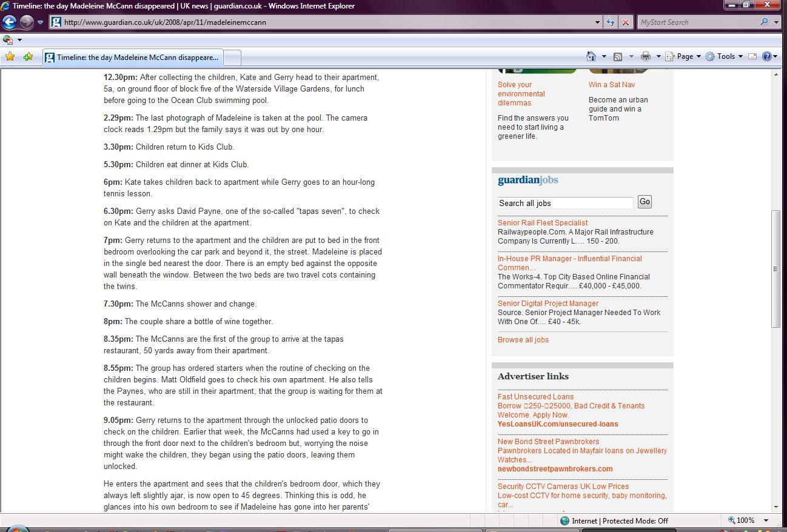
Task: Open the Page menu
Action: tap(685, 56)
